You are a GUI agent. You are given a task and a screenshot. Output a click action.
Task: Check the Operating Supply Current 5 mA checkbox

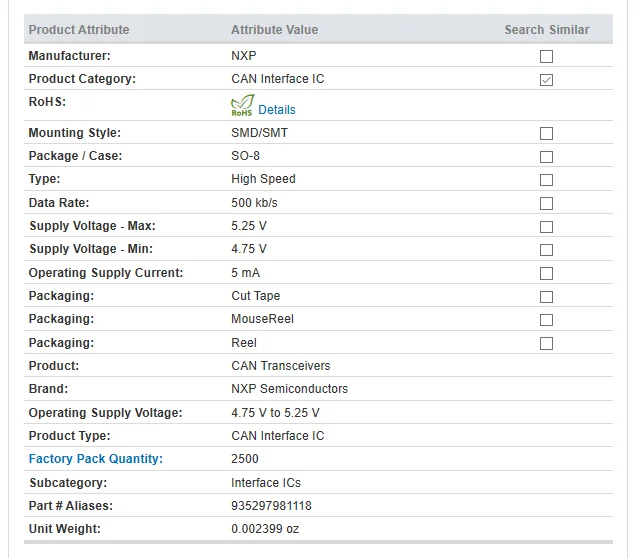coord(546,273)
